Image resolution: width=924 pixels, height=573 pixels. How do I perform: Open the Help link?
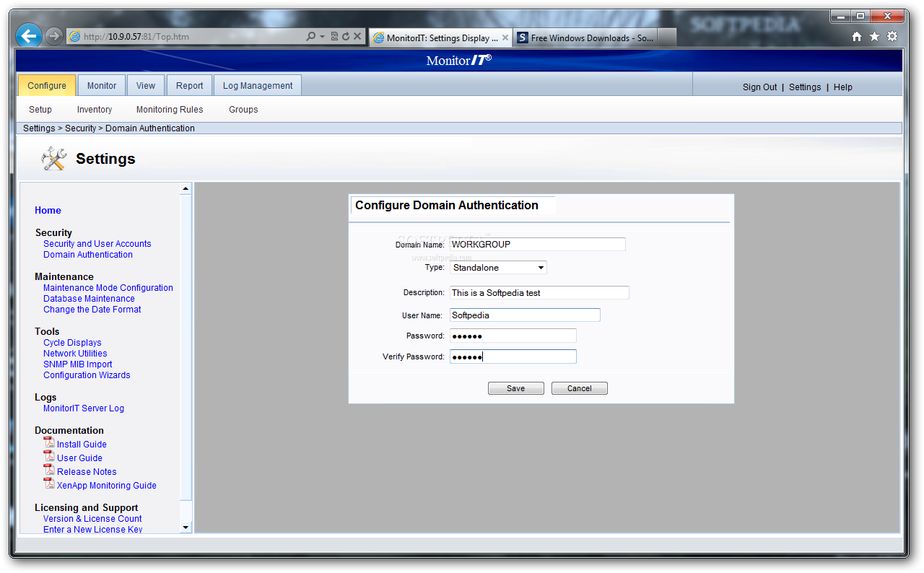843,87
